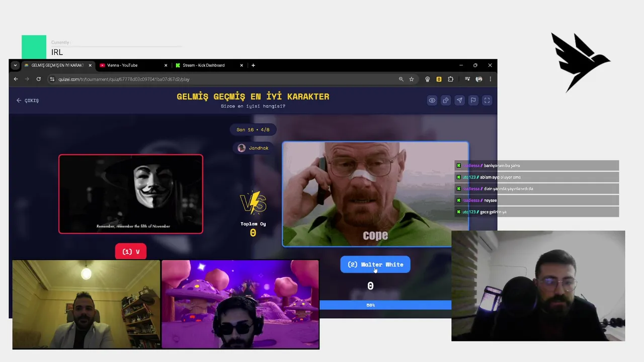This screenshot has height=362, width=644.
Task: Click the streamer webcam beside the quiz
Action: pos(538,286)
